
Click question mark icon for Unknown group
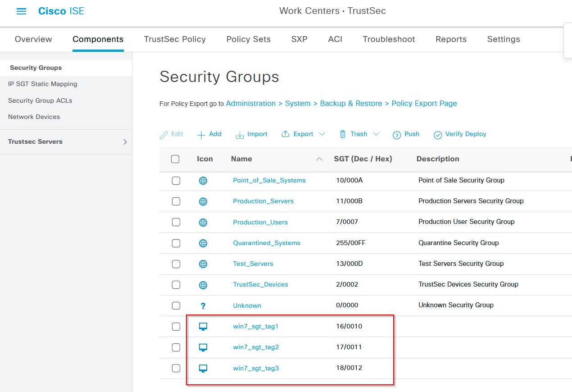click(x=203, y=306)
